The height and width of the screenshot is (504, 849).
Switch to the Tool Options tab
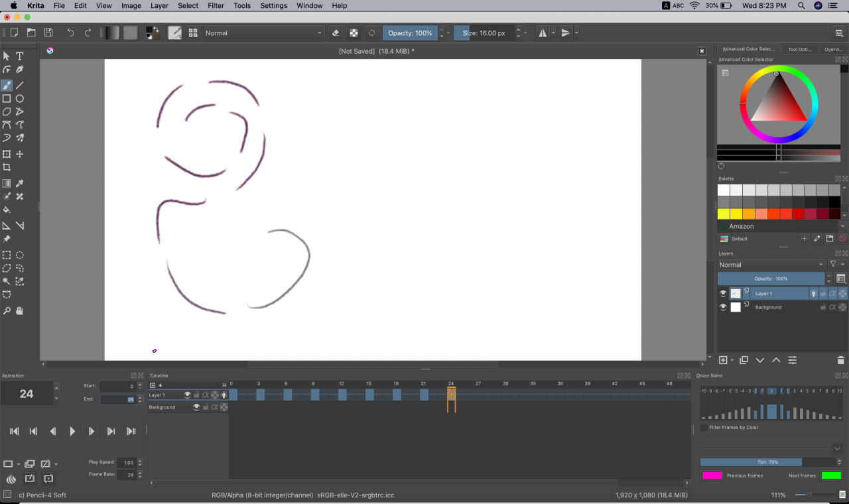[x=799, y=48]
